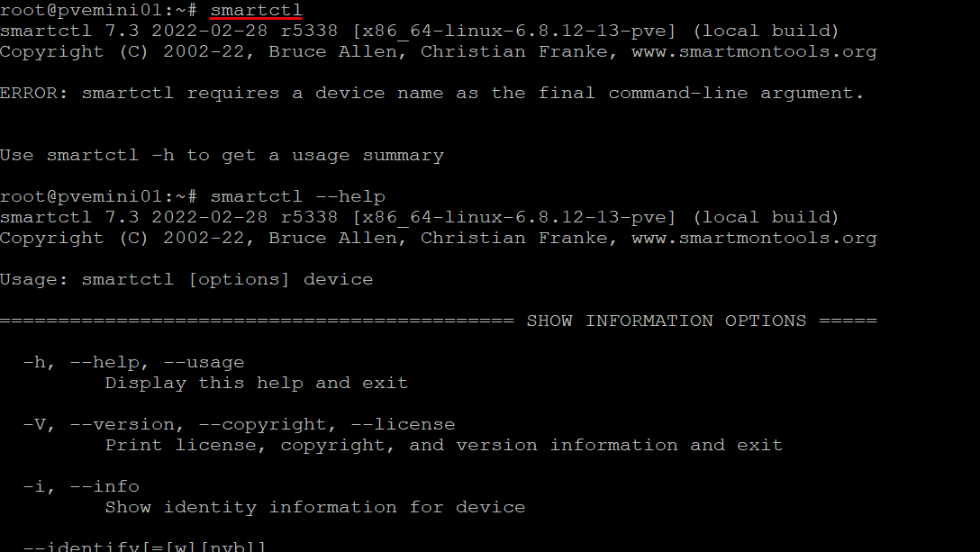Click the "-V, --version, --copyright, --license" option
This screenshot has width=980, height=552.
point(239,424)
